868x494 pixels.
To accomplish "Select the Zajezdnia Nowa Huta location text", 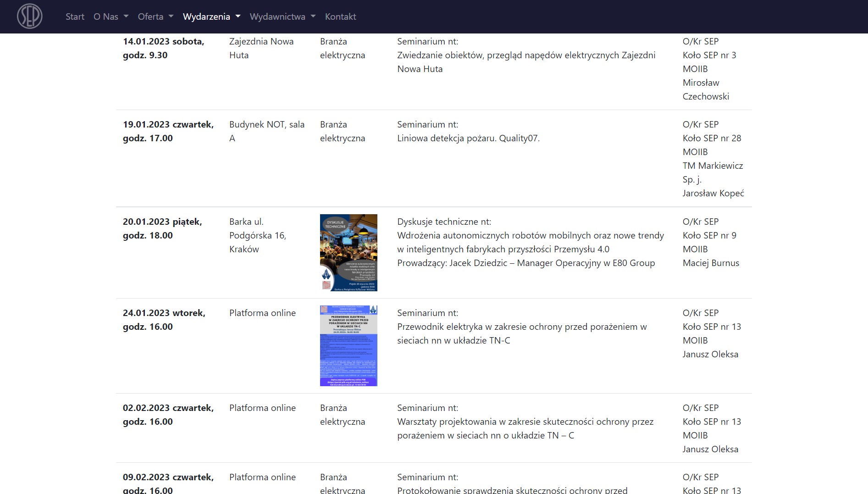I will [x=261, y=48].
